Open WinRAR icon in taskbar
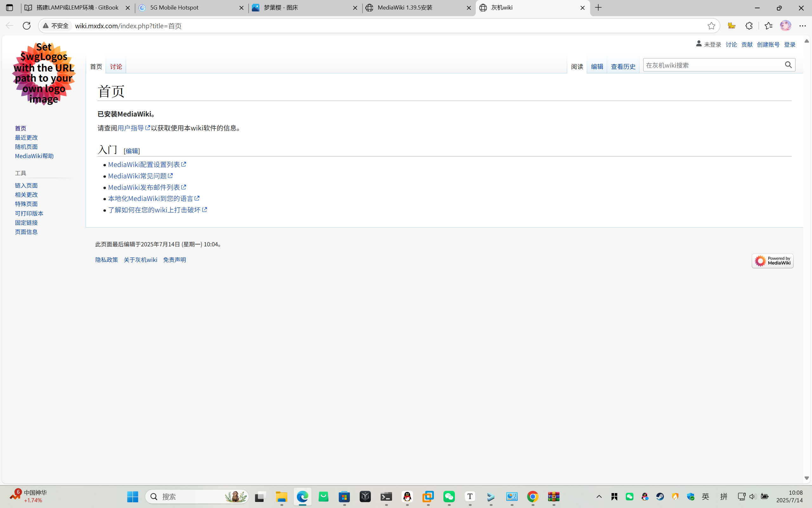Viewport: 812px width, 508px height. tap(553, 497)
